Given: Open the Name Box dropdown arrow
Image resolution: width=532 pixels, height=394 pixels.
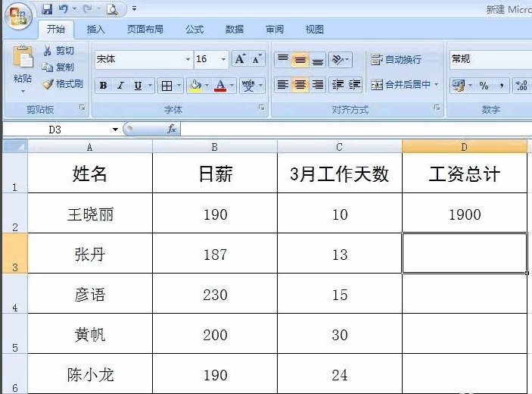Looking at the screenshot, I should pyautogui.click(x=115, y=130).
